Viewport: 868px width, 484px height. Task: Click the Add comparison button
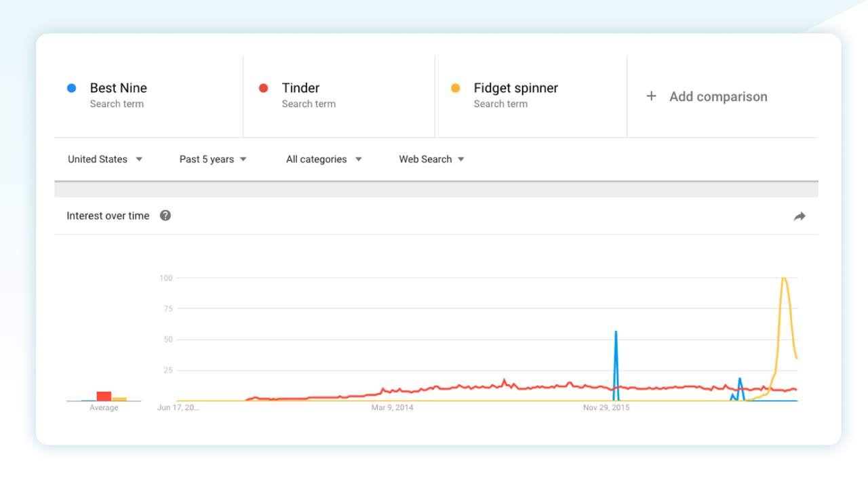tap(718, 96)
